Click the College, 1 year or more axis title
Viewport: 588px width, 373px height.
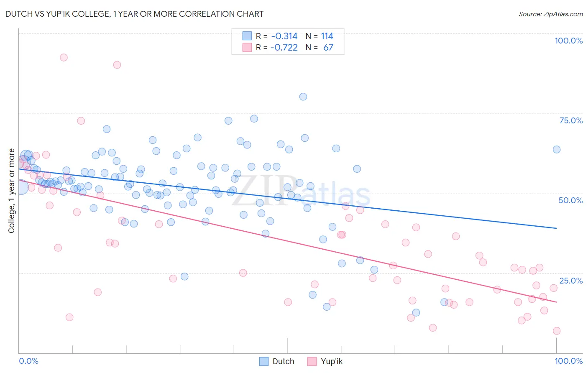point(11,191)
